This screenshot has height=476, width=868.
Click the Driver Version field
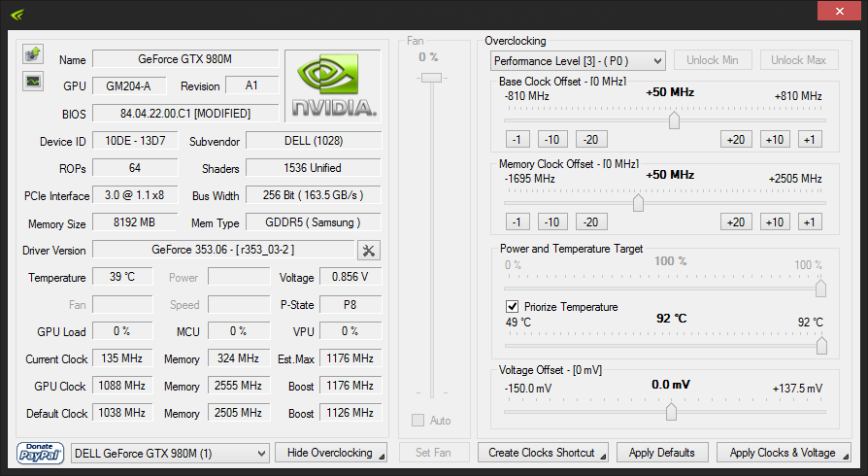point(223,250)
